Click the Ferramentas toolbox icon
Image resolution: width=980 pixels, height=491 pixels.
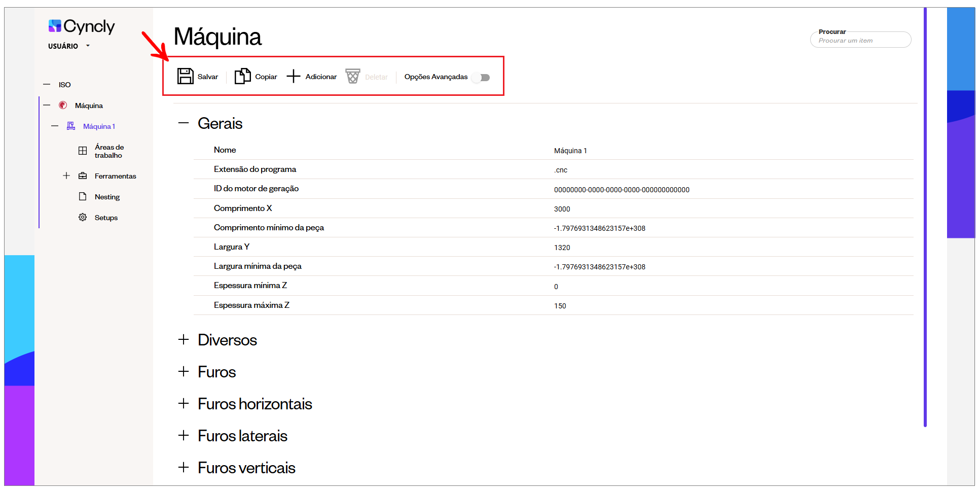pyautogui.click(x=83, y=176)
